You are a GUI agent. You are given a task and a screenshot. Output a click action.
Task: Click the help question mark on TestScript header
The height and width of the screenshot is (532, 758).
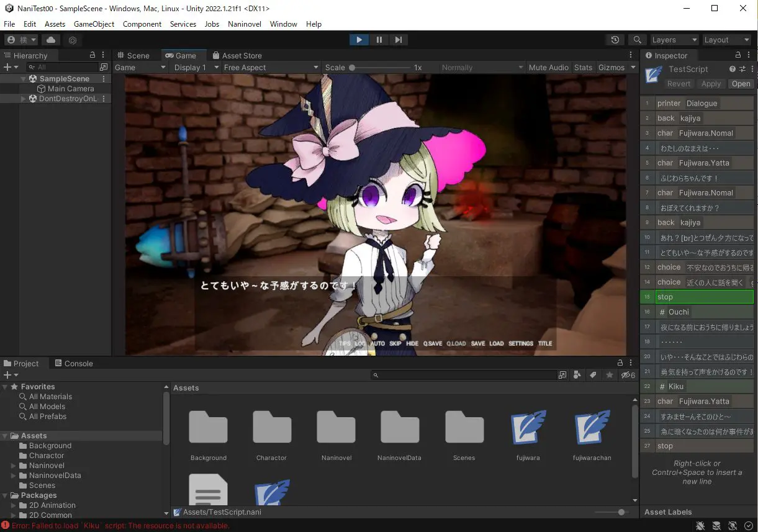[x=733, y=69]
